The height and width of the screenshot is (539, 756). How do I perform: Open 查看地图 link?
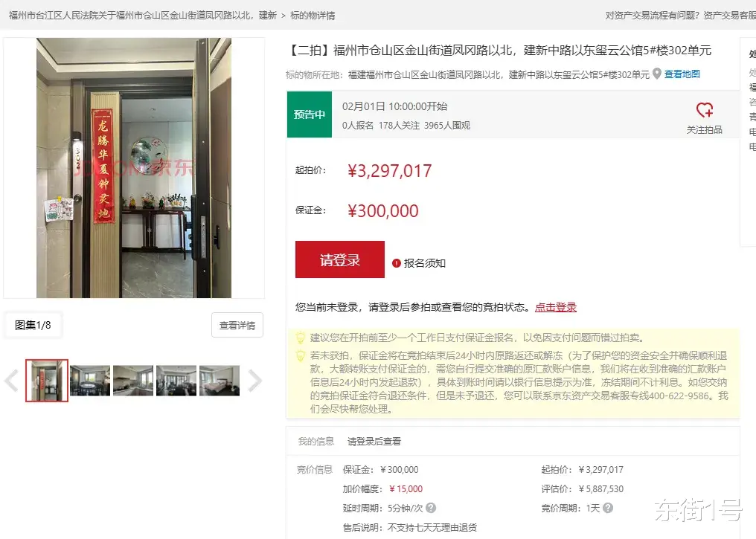682,74
